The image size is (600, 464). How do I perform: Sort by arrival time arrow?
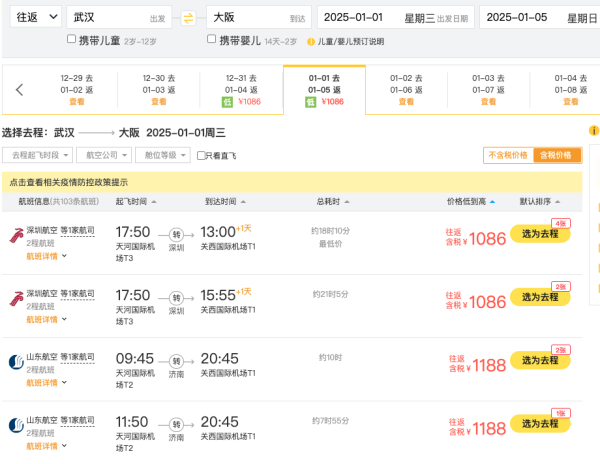click(x=243, y=202)
